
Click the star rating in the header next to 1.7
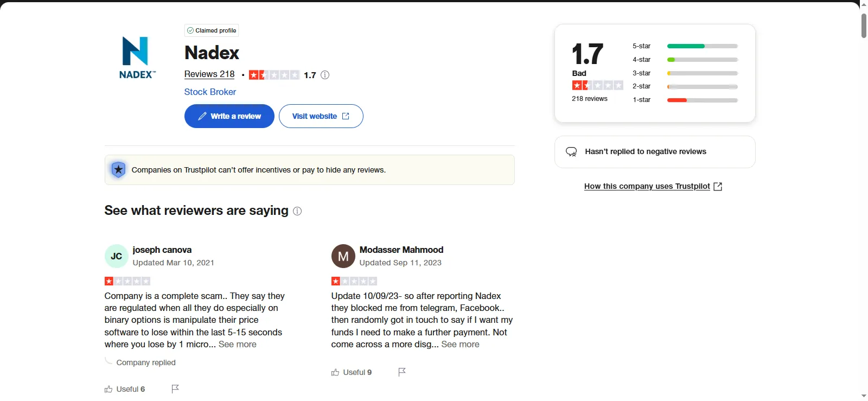click(275, 75)
